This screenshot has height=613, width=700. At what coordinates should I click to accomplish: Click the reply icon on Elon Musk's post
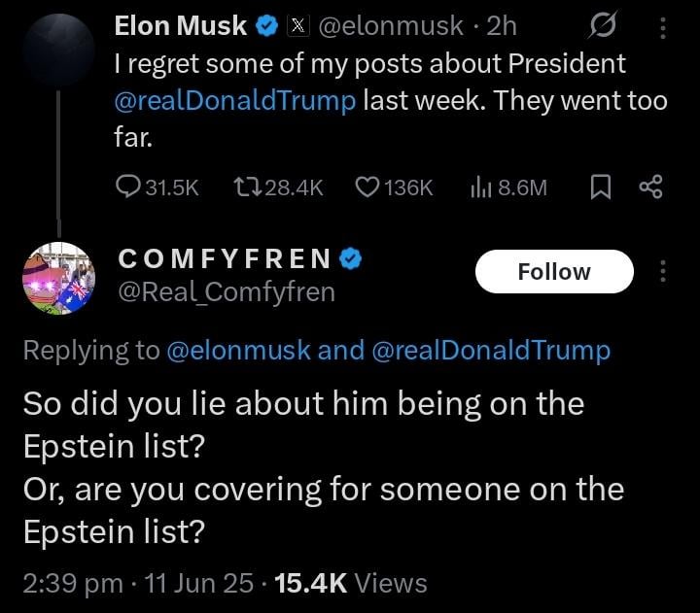(x=129, y=187)
